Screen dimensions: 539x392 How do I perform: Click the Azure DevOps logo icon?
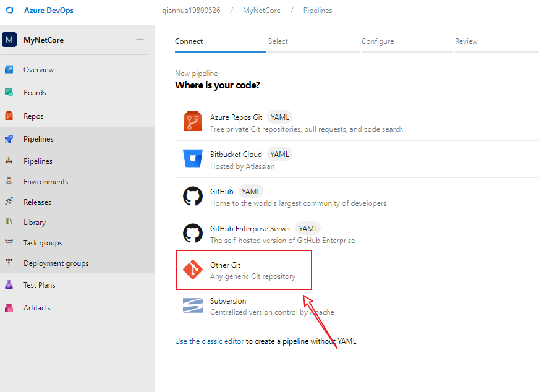point(9,11)
